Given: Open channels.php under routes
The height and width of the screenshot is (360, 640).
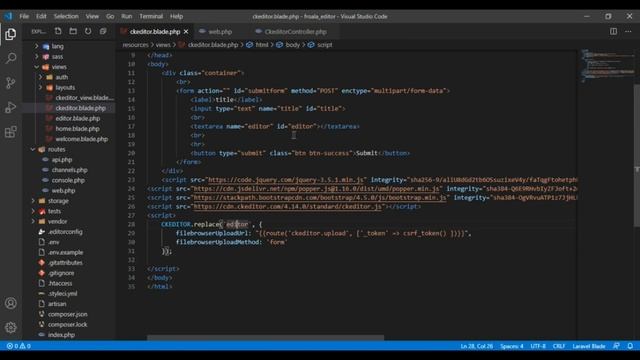Looking at the screenshot, I should tap(69, 170).
